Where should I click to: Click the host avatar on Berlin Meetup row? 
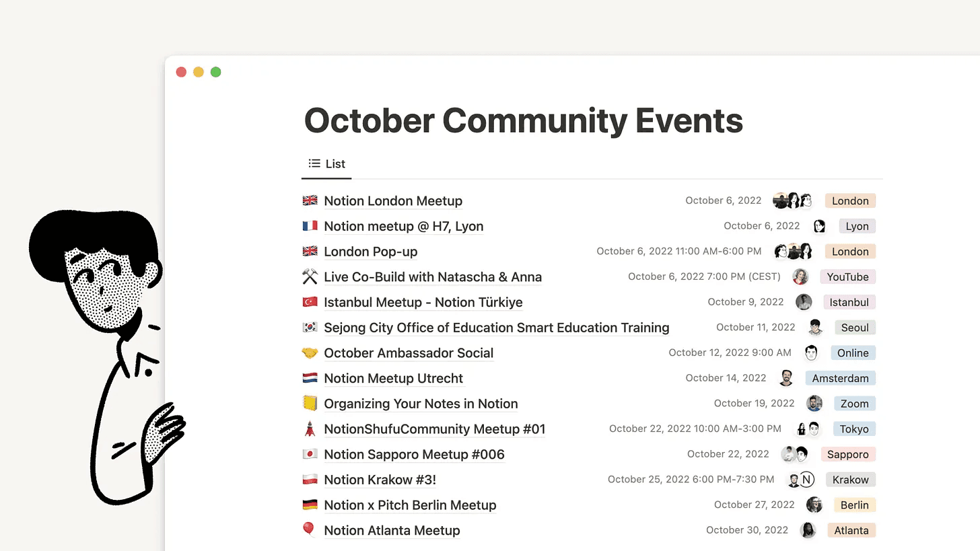coord(814,505)
